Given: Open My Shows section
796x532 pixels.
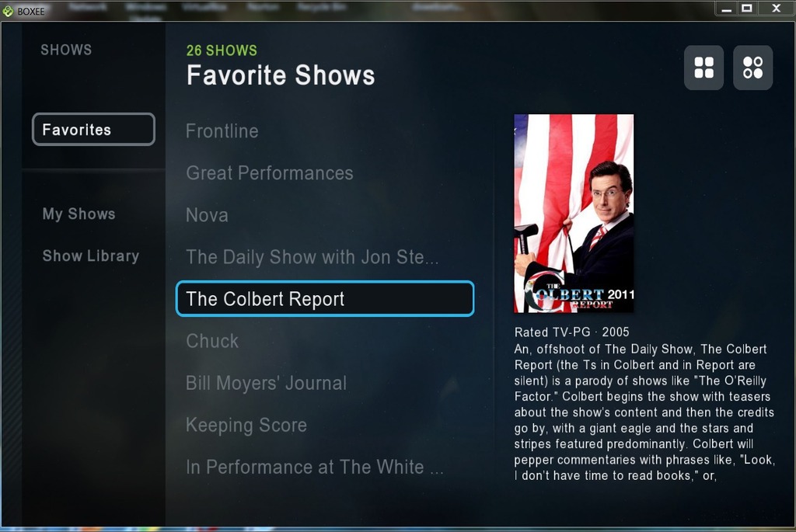Looking at the screenshot, I should [x=79, y=214].
